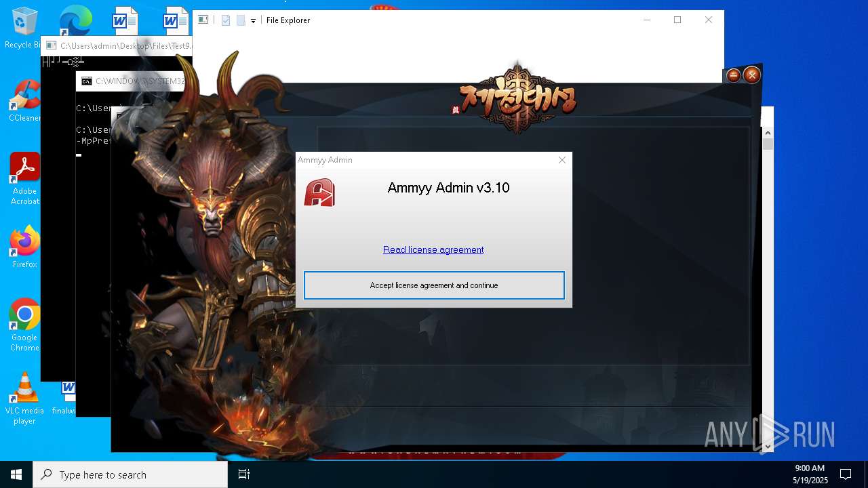Close the Ammyy Admin dialog
This screenshot has width=868, height=488.
[561, 160]
